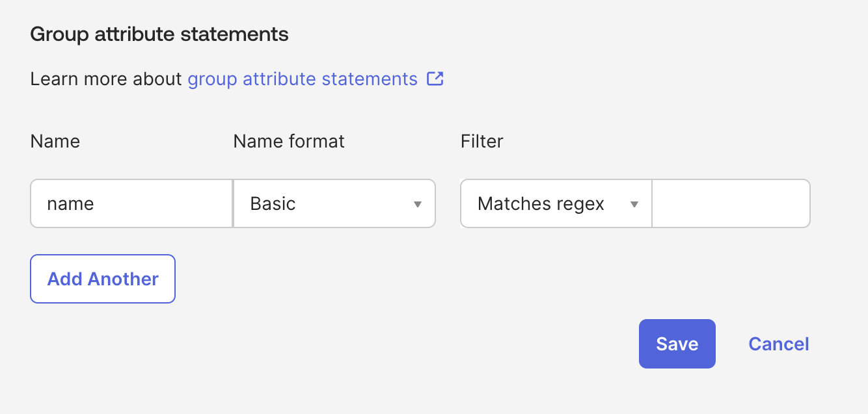
Task: Click the 'Learn more about' text
Action: (106, 79)
